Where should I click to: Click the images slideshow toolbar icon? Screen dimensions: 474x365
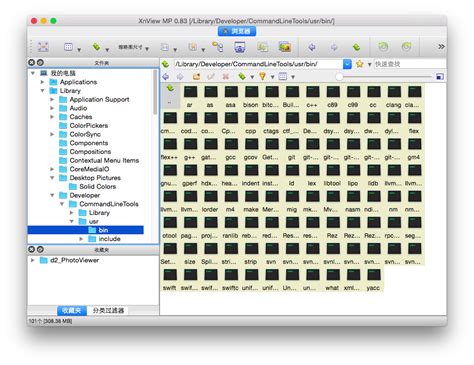click(284, 47)
